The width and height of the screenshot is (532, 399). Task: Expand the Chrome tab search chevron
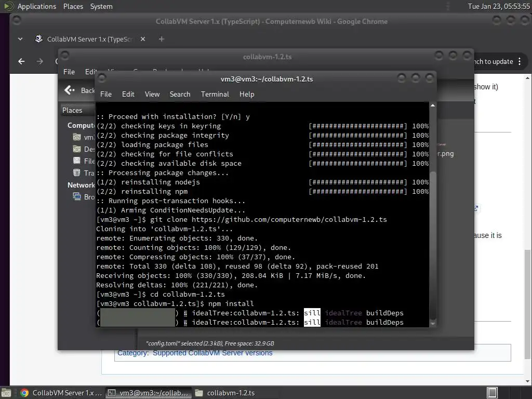click(20, 39)
